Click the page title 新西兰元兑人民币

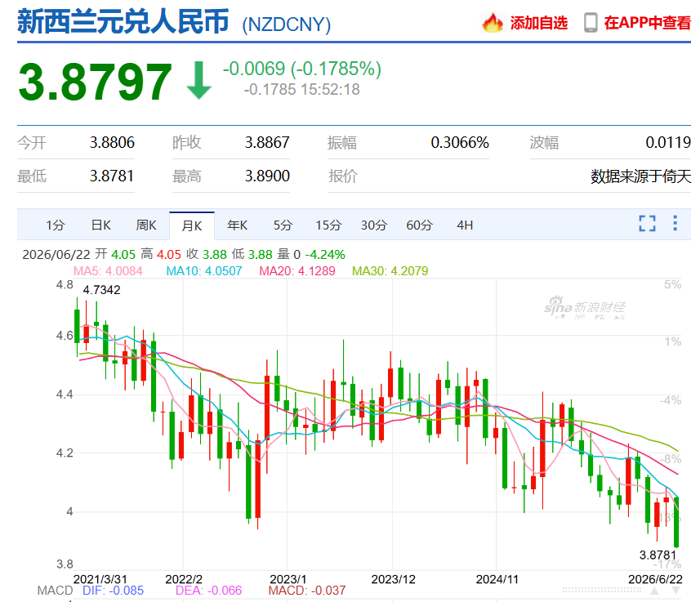(x=123, y=21)
